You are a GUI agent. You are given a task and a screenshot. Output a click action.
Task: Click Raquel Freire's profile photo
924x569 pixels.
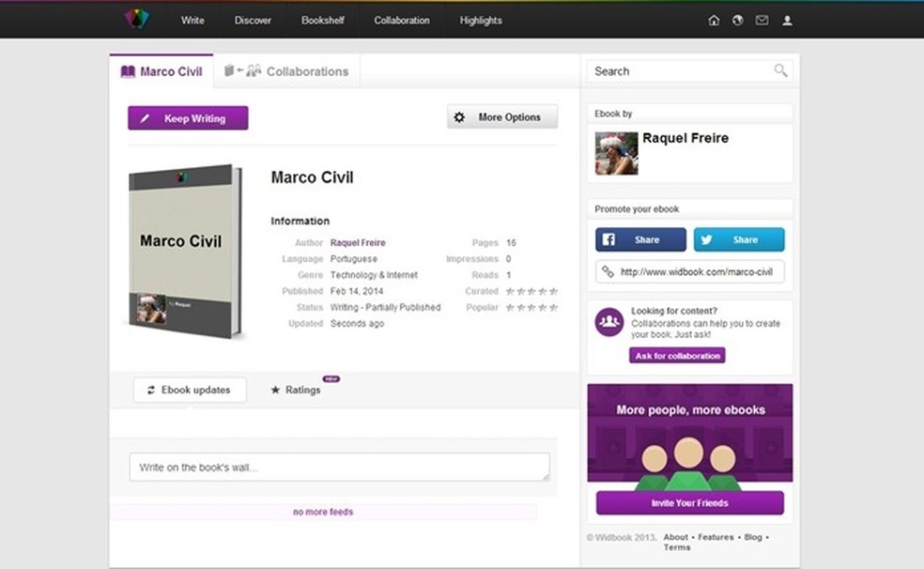616,153
